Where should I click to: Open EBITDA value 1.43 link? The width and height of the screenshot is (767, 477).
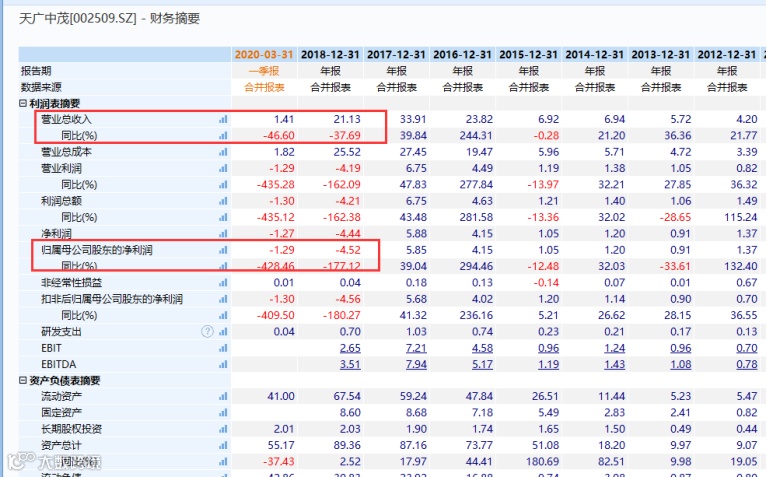click(614, 364)
